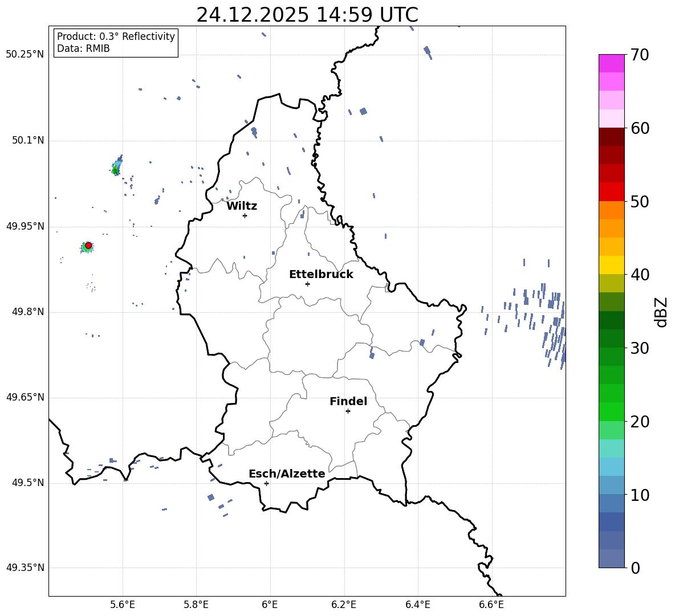
Task: Click the red dot radar echo
Action: tap(88, 246)
